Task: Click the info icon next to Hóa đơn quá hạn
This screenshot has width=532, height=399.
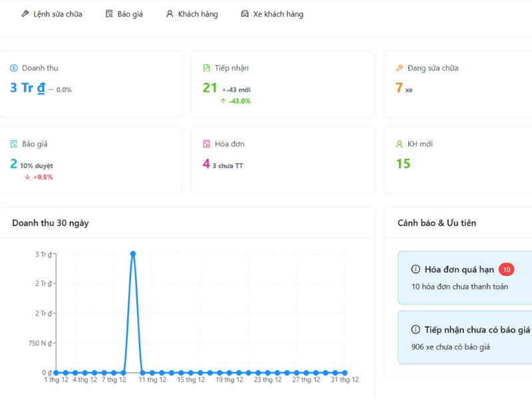Action: 416,269
